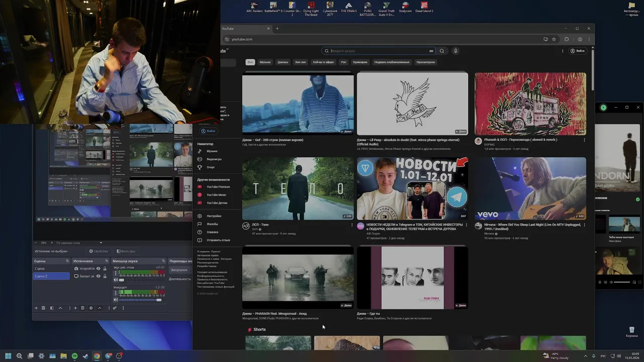Image resolution: width=644 pixels, height=362 pixels.
Task: Move scene up in OBS Scenes panel
Action: 60,308
